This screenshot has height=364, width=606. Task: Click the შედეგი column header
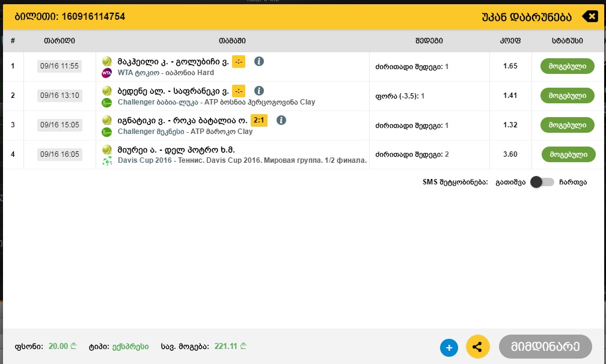tap(429, 40)
